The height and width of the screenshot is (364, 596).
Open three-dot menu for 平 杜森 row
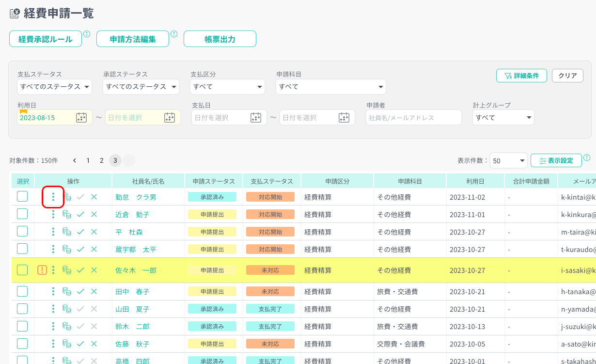click(x=53, y=232)
